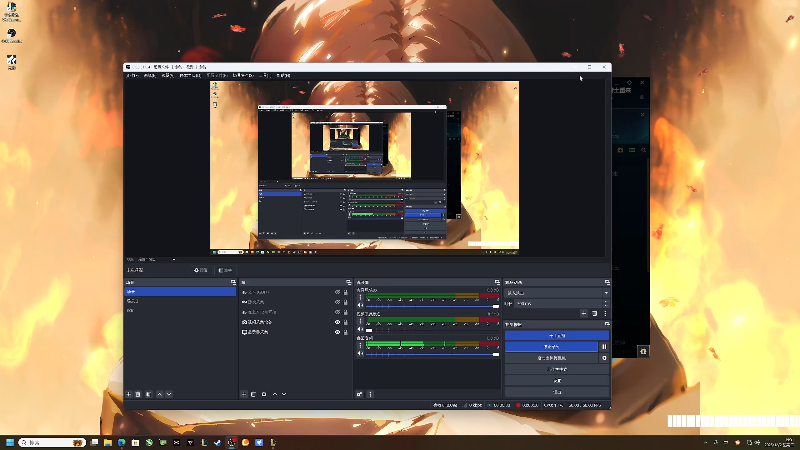This screenshot has width=800, height=450.
Task: Toggle visibility of the camera-icon source
Action: click(337, 322)
